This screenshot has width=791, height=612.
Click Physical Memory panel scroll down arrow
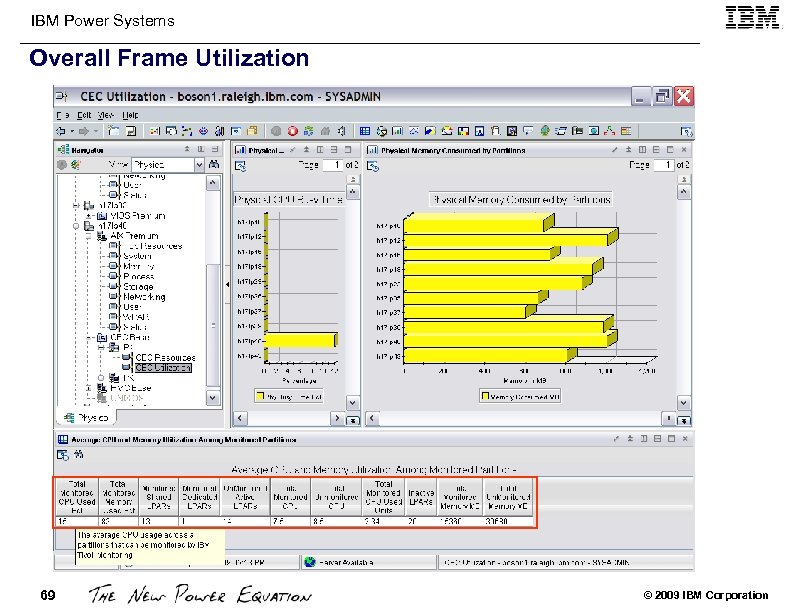(x=684, y=403)
